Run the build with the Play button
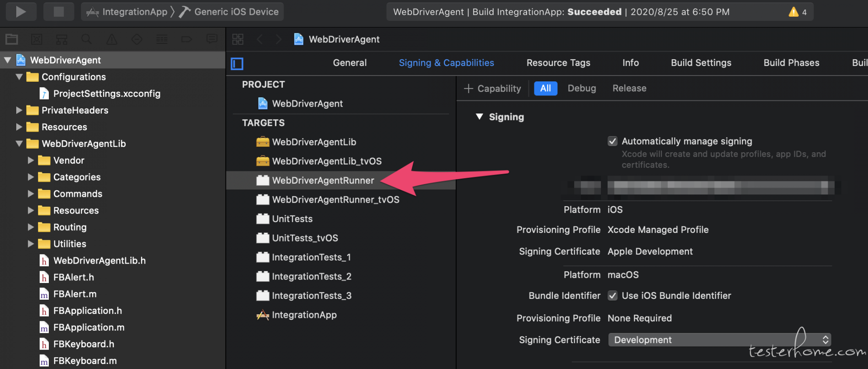The image size is (868, 369). click(21, 12)
